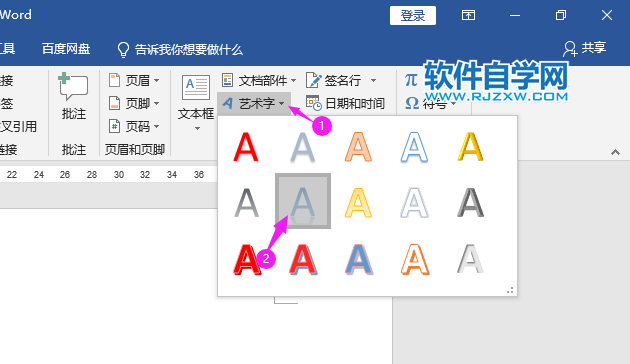
Task: Pick the gray gradient WordArt in second row
Action: coord(246,203)
